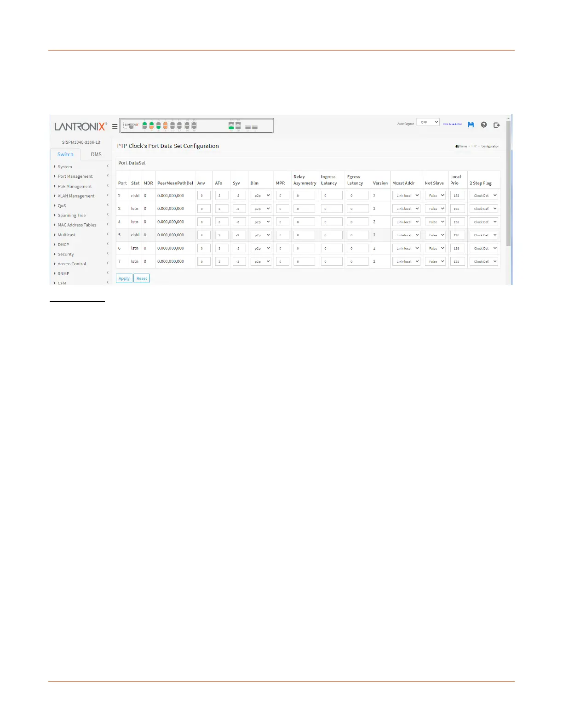This screenshot has width=563, height=728.
Task: Click the hamburger menu icon beside the logo
Action: click(x=115, y=126)
